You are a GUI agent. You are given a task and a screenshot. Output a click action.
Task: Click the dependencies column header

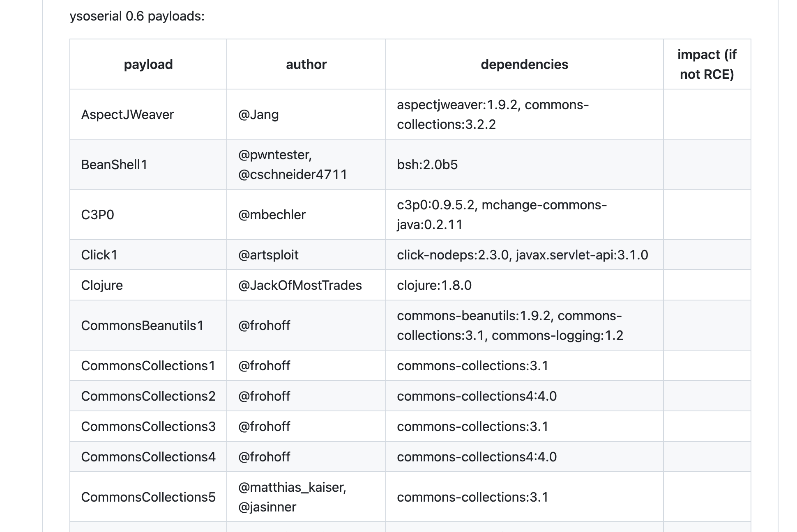[x=524, y=64]
